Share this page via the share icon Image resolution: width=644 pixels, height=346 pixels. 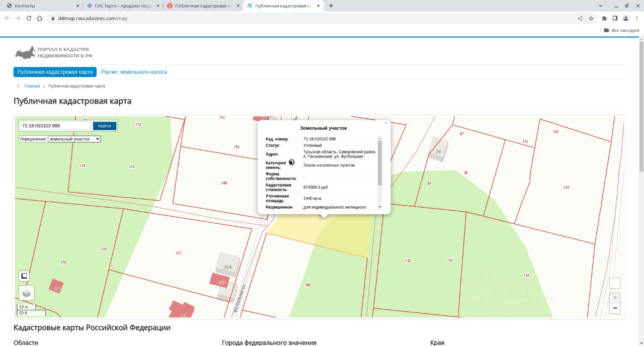pos(580,18)
